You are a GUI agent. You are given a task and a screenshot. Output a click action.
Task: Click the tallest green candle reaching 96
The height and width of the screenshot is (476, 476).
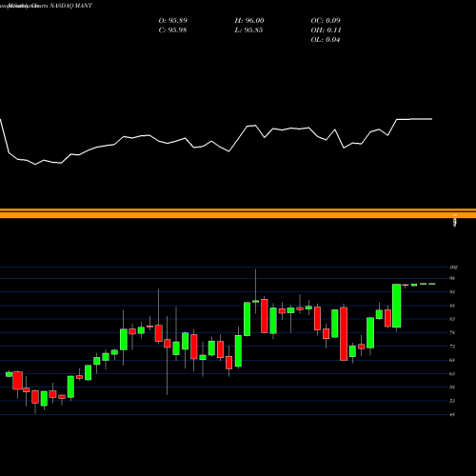(397, 306)
